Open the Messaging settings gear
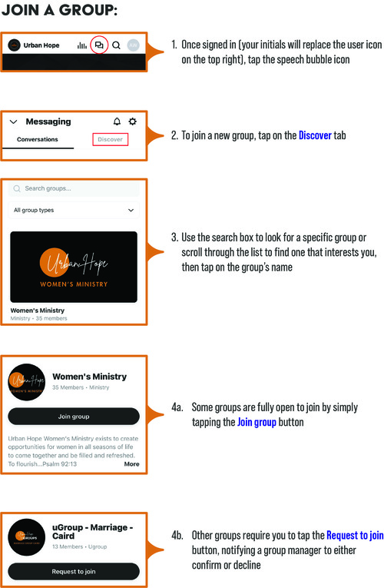Viewport: 384px width, 588px height. (x=133, y=121)
